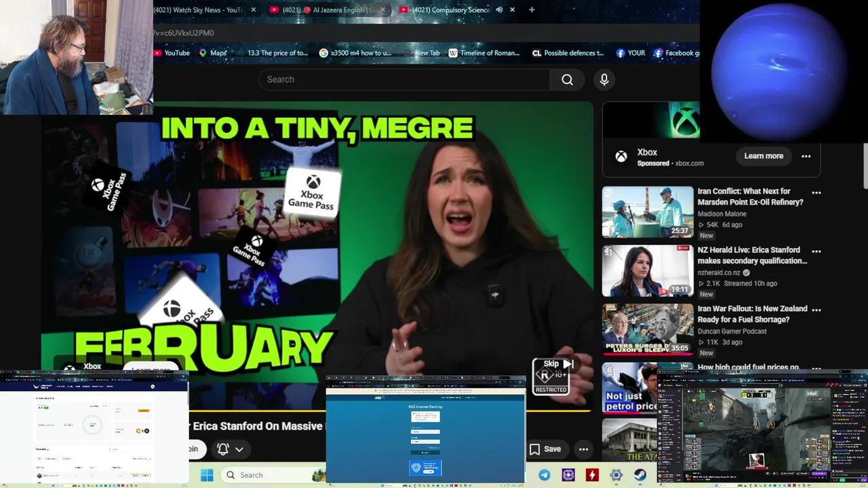Open more options for Iran Conflict video
The width and height of the screenshot is (868, 488).
click(816, 192)
